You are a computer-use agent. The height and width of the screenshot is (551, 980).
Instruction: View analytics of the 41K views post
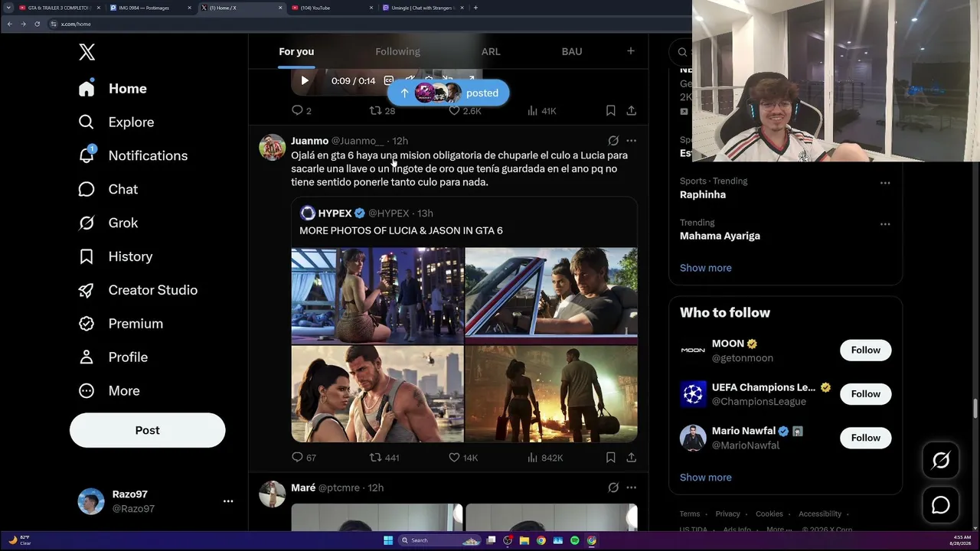click(x=542, y=111)
